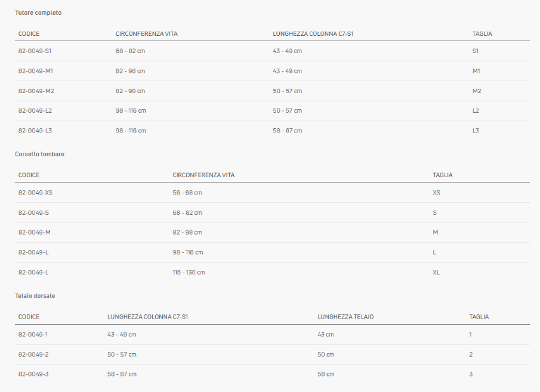Screen dimensions: 540x392
Task: Select size 'XL' in the TAGLIA column
Action: (436, 272)
